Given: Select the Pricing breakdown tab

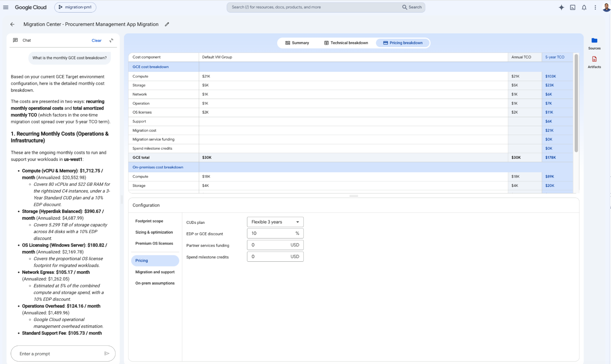Looking at the screenshot, I should pos(403,43).
